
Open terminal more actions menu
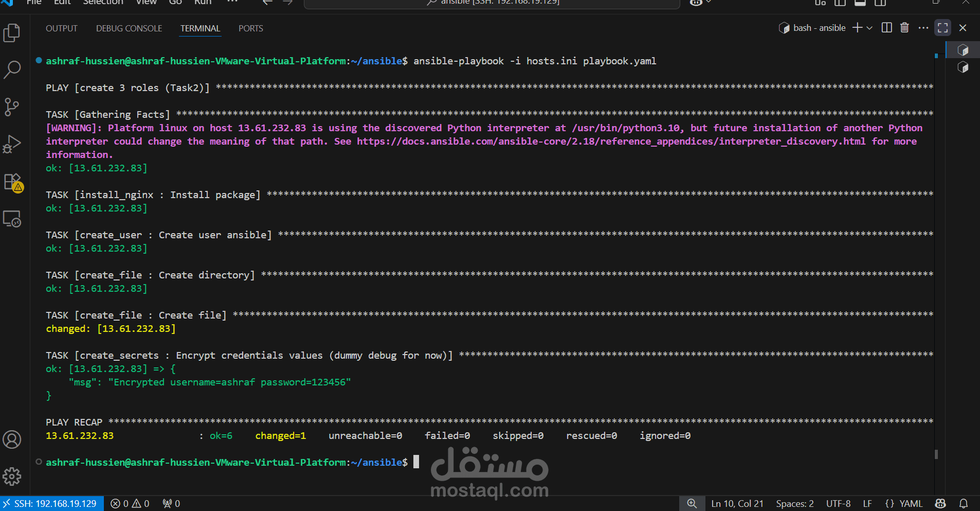(x=923, y=28)
